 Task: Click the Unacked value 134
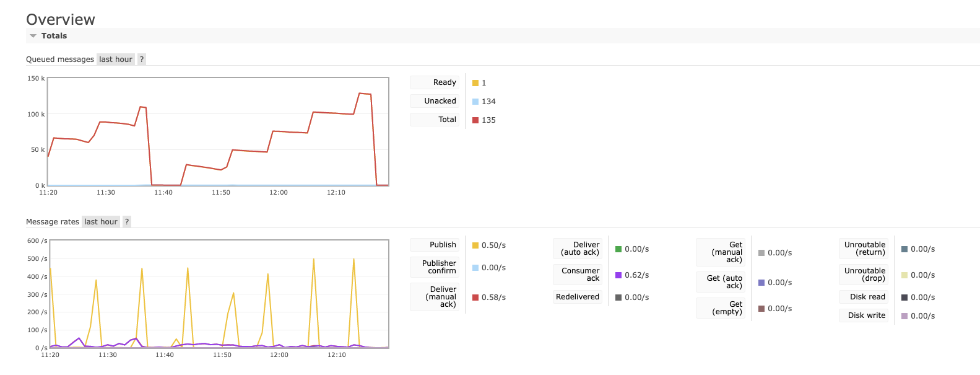[x=488, y=102]
